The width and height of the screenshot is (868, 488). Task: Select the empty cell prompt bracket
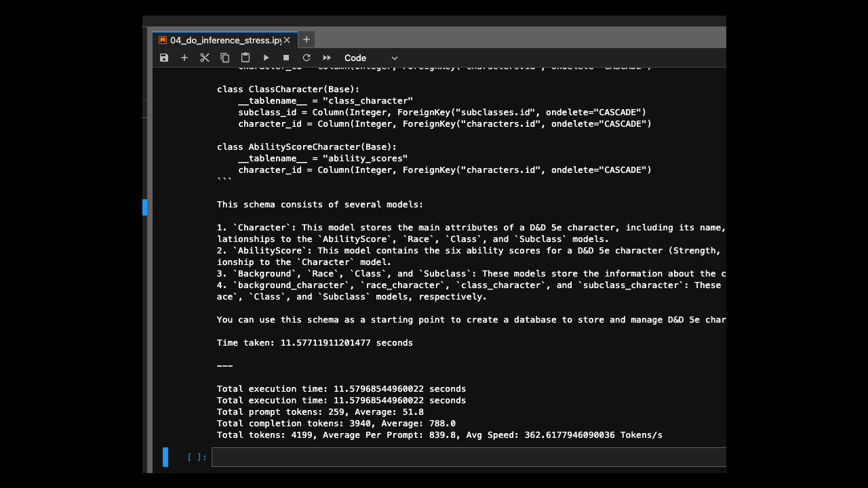pos(197,457)
